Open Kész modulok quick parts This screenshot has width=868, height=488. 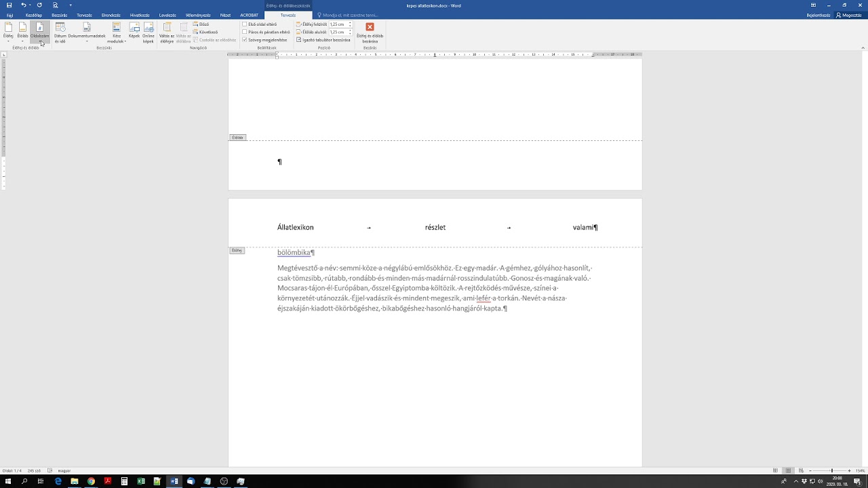[x=117, y=32]
